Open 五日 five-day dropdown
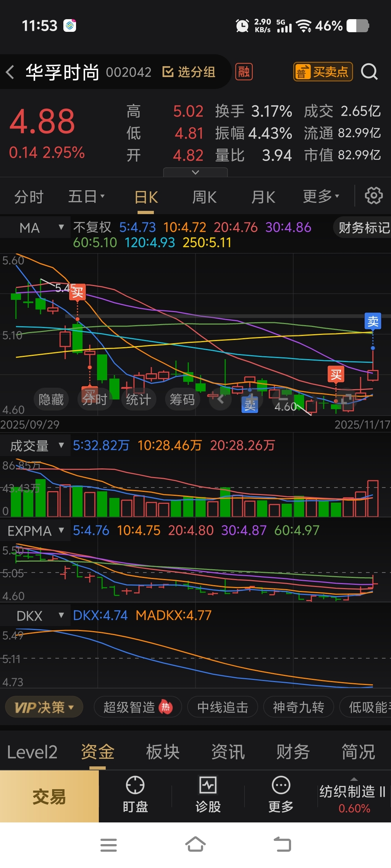 click(x=86, y=197)
